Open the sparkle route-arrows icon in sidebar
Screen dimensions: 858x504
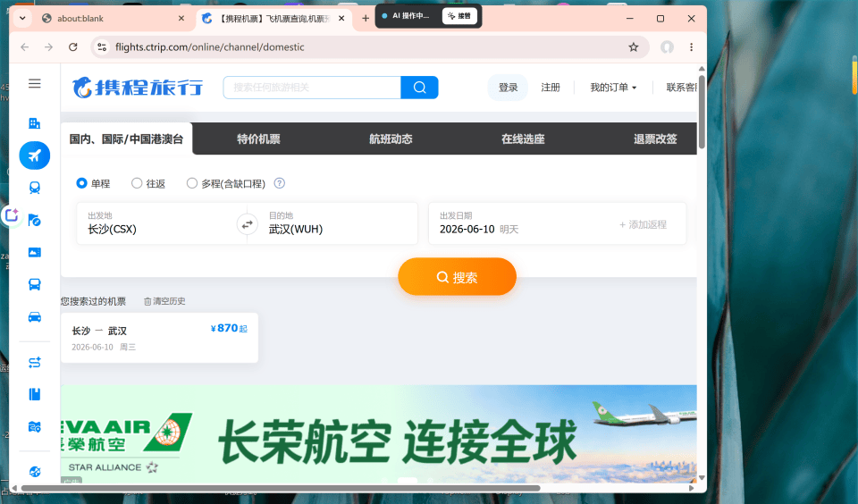pyautogui.click(x=35, y=362)
